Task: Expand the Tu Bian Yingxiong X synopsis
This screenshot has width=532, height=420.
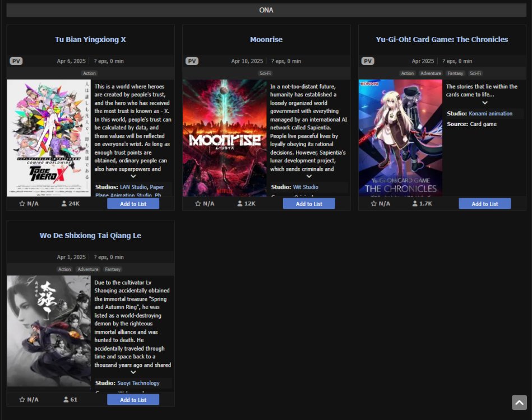Action: coord(133,176)
